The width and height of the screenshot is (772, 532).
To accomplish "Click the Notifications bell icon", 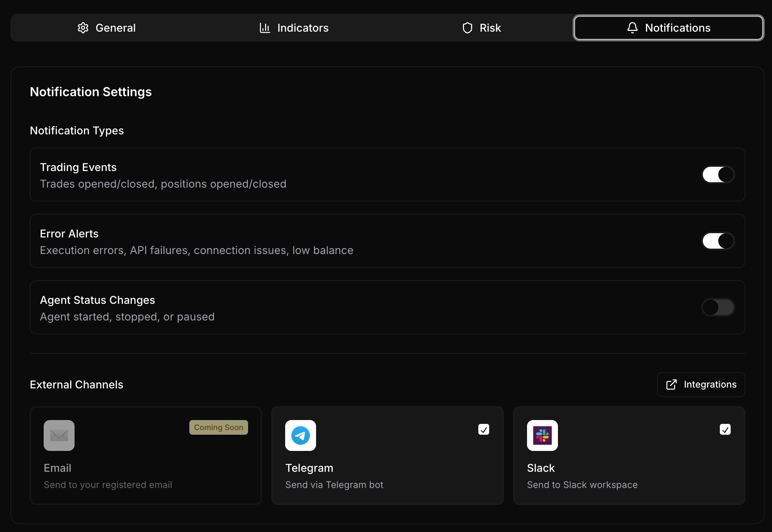I will (x=632, y=27).
